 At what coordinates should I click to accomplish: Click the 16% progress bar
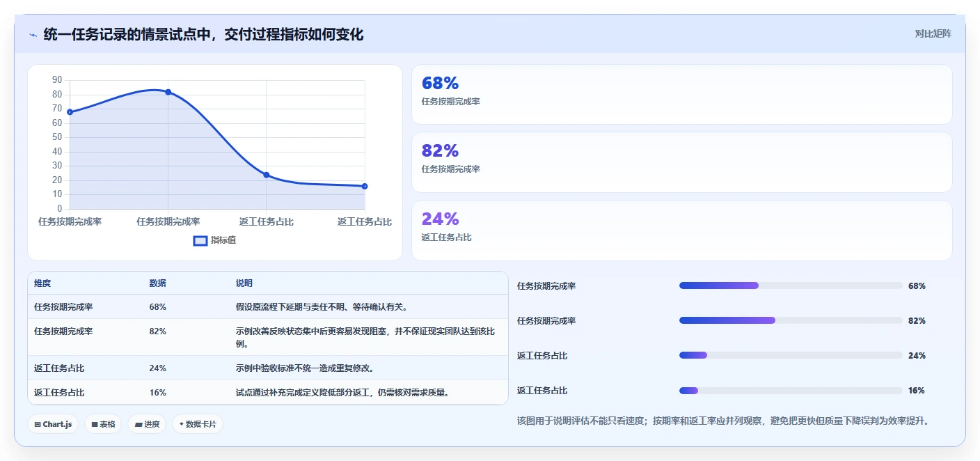791,391
